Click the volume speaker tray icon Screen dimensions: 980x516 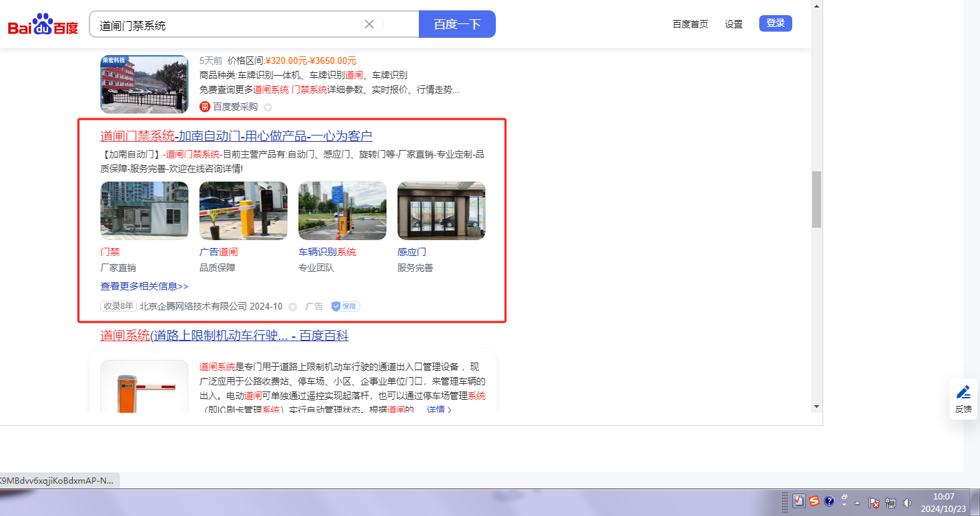(x=907, y=503)
